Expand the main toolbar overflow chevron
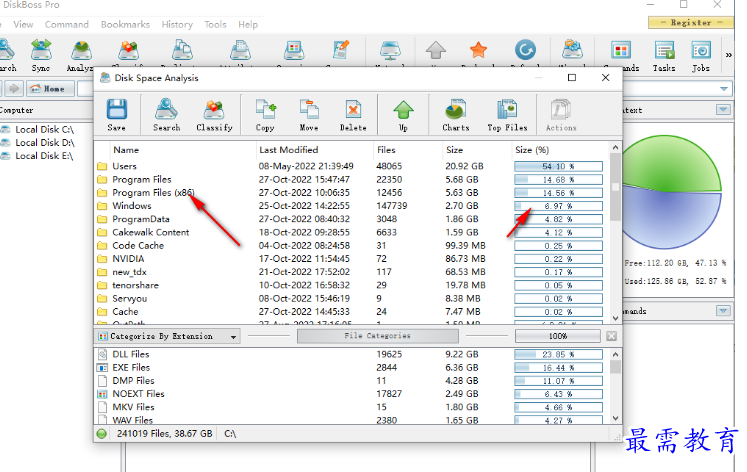This screenshot has height=472, width=747. (x=728, y=55)
